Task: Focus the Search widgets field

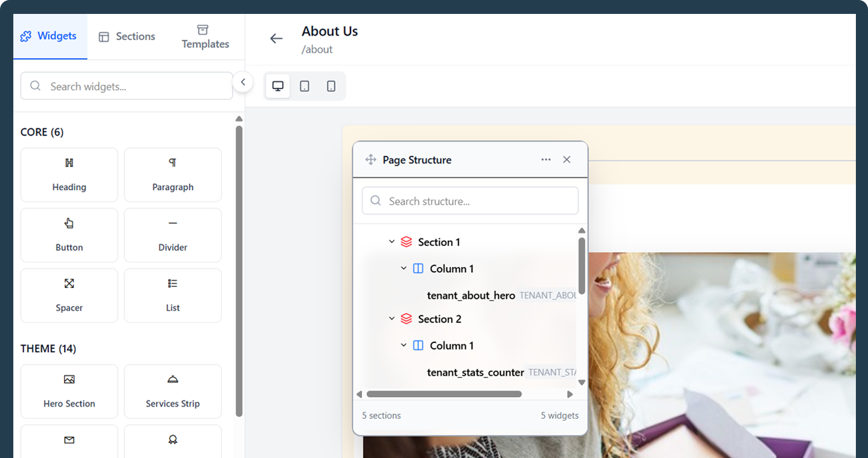Action: tap(127, 87)
